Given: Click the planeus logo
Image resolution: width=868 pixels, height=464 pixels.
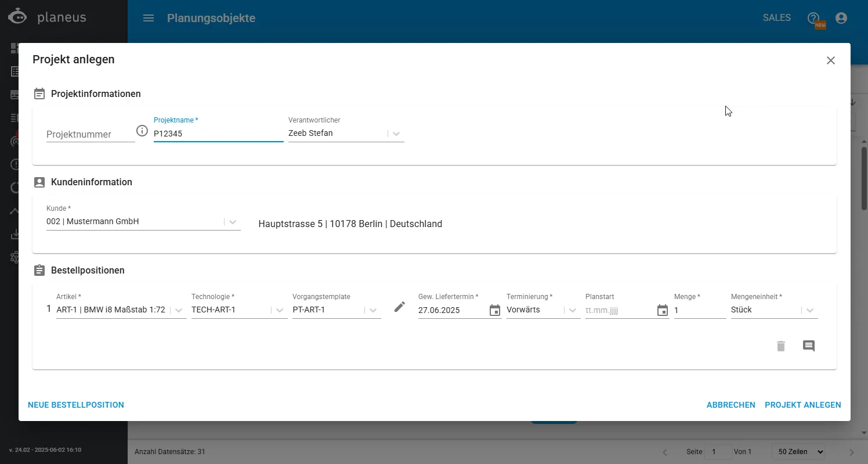Looking at the screenshot, I should 47,17.
